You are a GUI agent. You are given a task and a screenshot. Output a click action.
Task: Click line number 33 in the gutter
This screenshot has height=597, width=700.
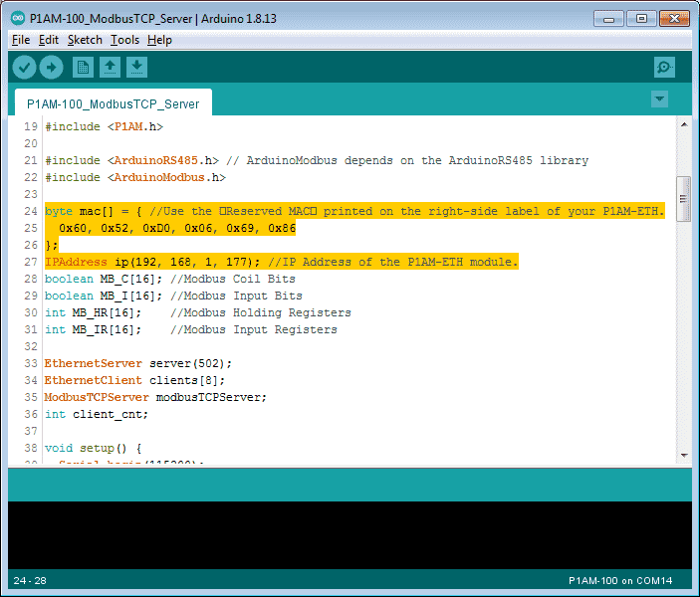pyautogui.click(x=31, y=363)
